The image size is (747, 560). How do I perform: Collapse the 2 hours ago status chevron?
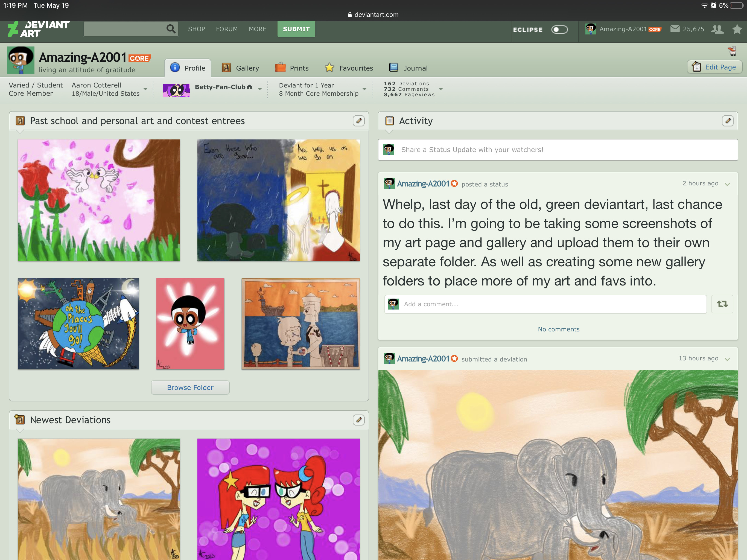pyautogui.click(x=727, y=184)
